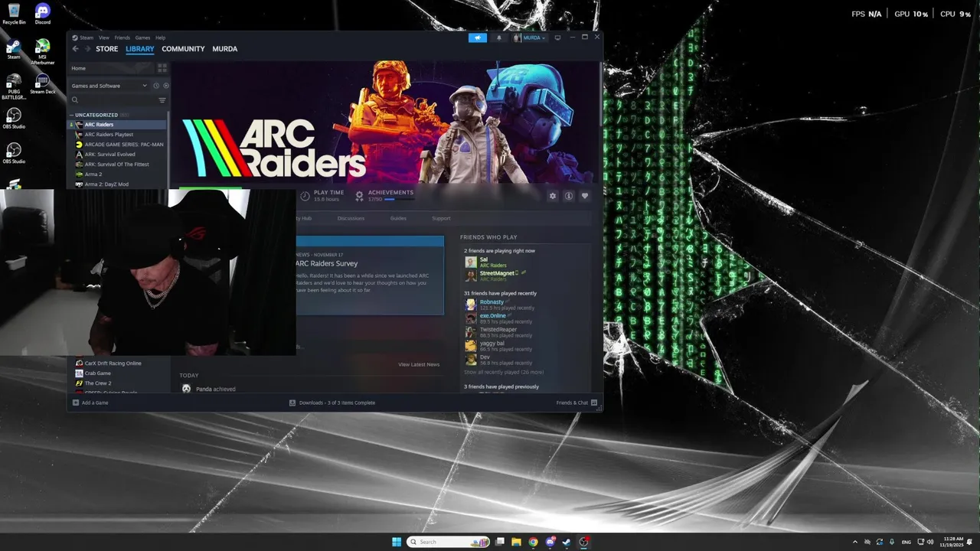Screen dimensions: 980x551
Task: Open the Steam notifications bell
Action: coord(499,37)
